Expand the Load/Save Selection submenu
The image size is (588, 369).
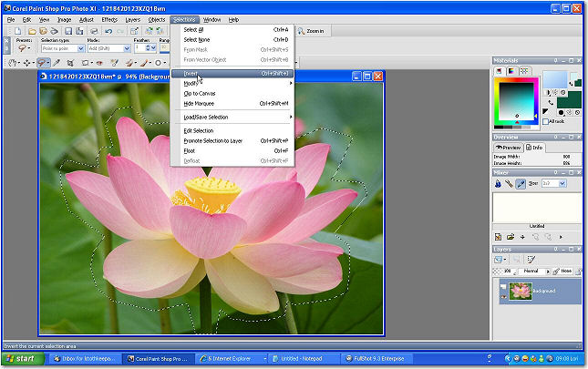(232, 117)
